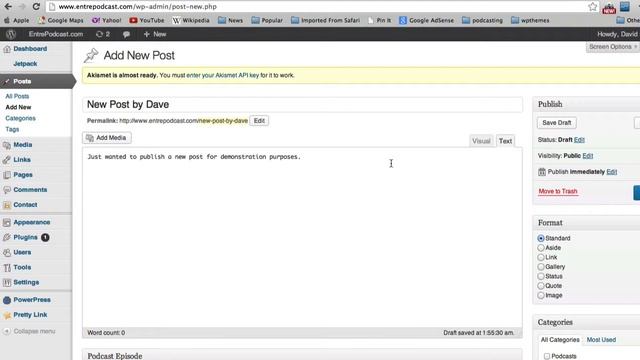Click the Collapse menu arrow icon

7,331
